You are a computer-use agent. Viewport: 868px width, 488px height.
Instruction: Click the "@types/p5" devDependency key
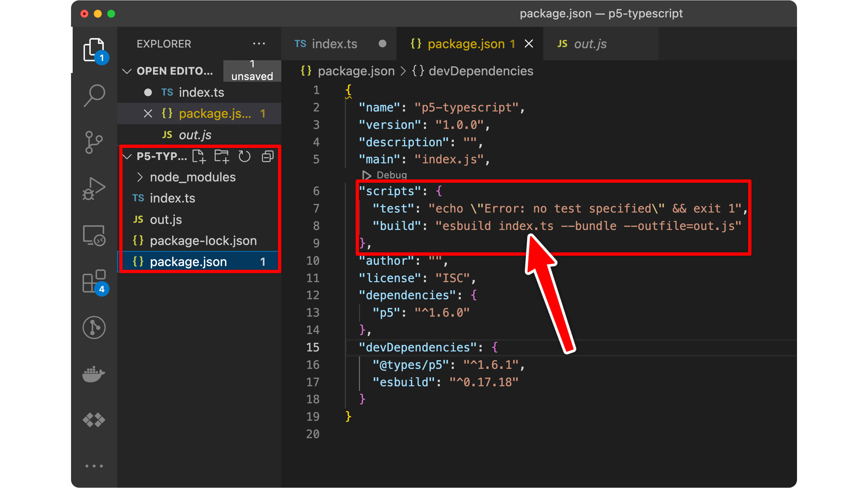[411, 365]
